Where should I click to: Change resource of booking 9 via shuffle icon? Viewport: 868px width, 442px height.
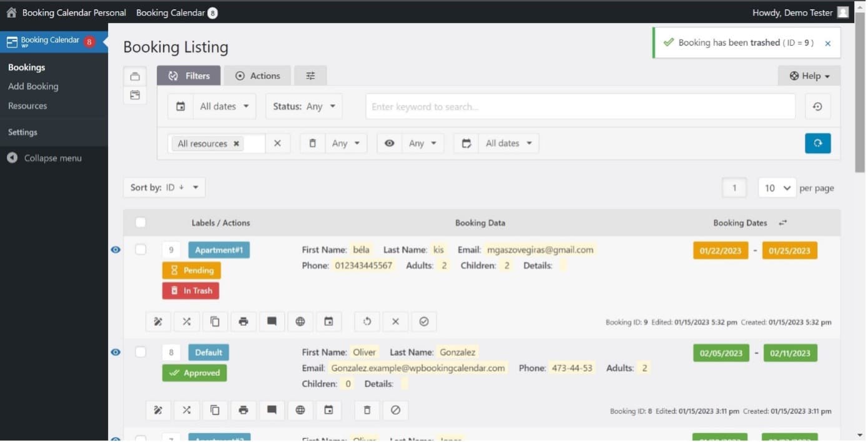pyautogui.click(x=187, y=322)
